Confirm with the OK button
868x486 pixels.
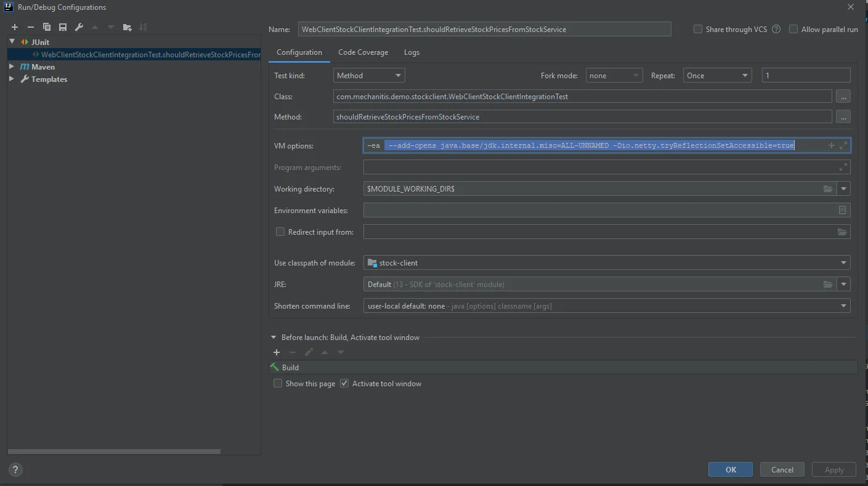pyautogui.click(x=731, y=469)
